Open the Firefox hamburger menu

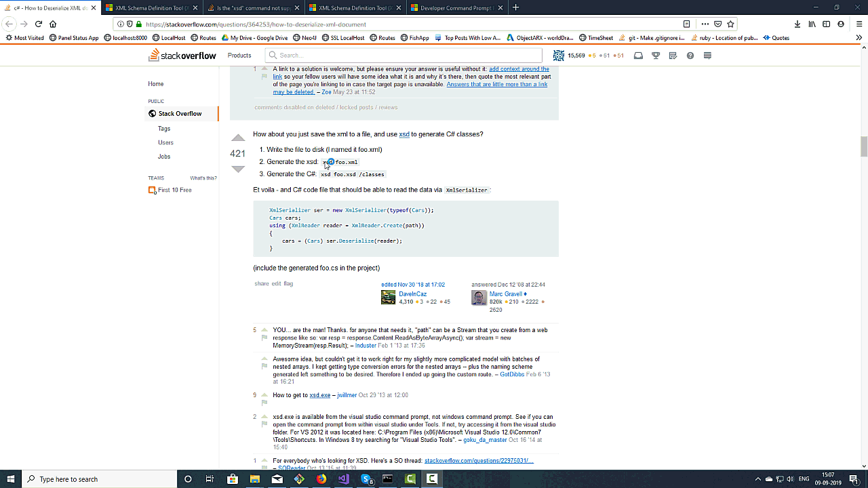(859, 24)
